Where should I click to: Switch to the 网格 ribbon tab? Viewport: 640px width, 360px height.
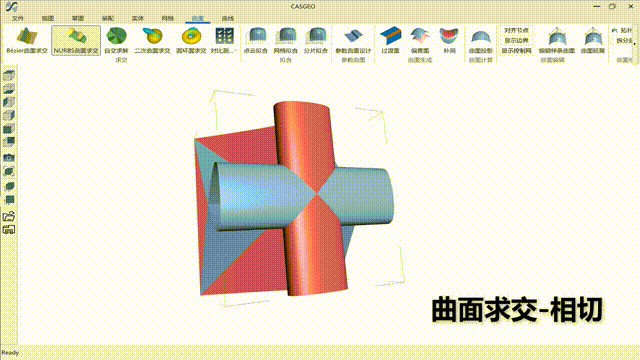click(x=168, y=18)
